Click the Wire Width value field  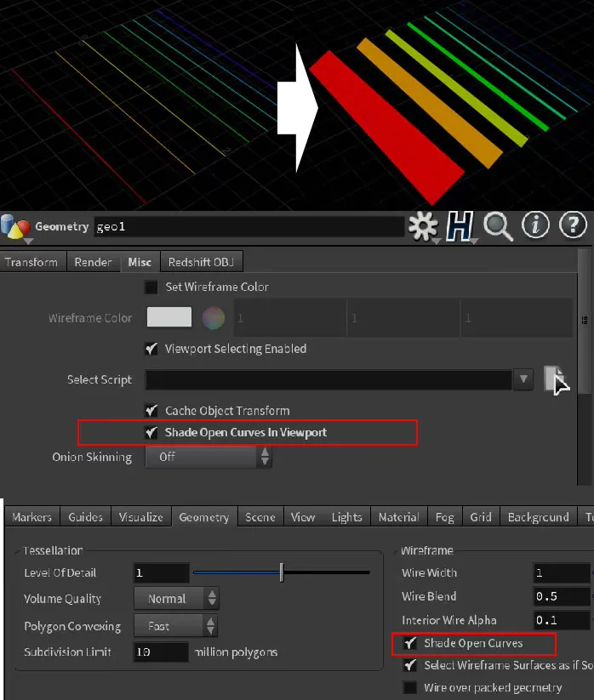(562, 572)
